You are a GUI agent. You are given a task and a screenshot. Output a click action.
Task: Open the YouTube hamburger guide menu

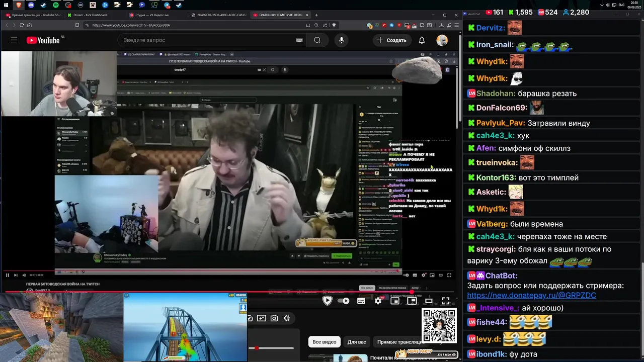[x=14, y=40]
